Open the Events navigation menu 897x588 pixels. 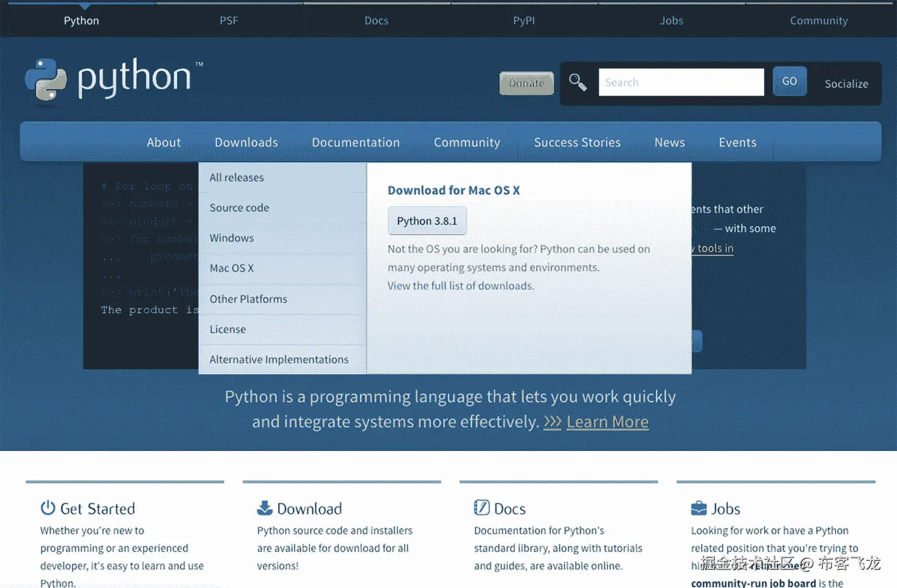pyautogui.click(x=737, y=142)
